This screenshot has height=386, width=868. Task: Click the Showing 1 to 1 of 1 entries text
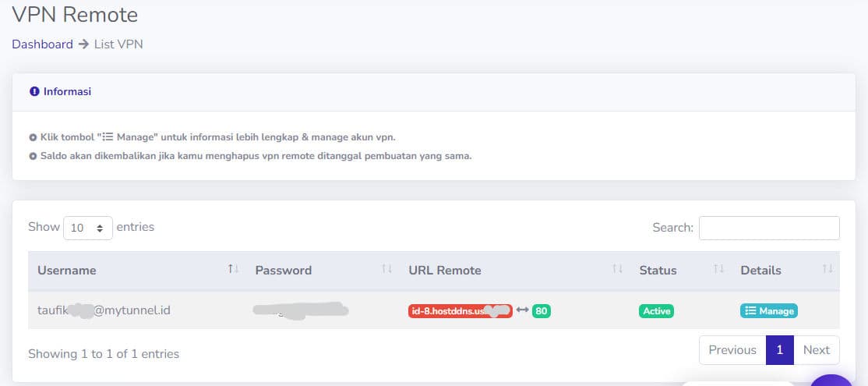click(x=104, y=354)
